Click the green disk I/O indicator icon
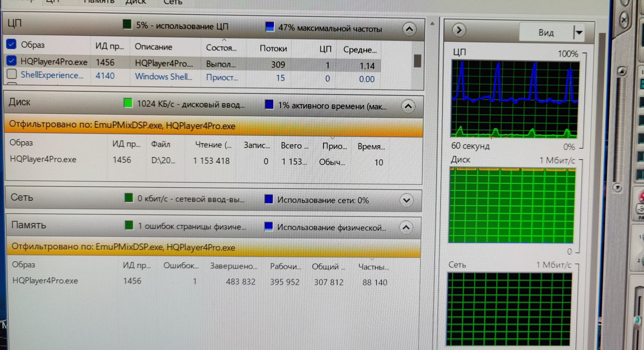Screen dimensions: 644x350 tap(128, 103)
